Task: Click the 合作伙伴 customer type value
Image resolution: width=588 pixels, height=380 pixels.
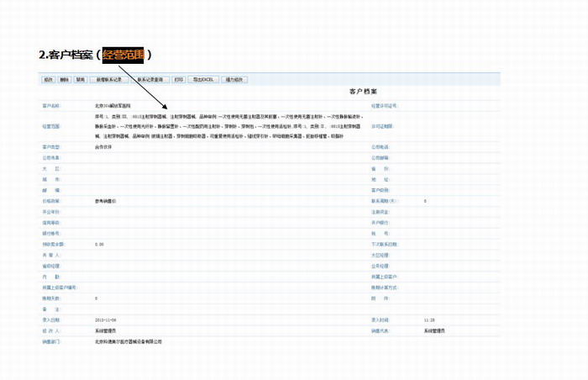Action: point(103,146)
